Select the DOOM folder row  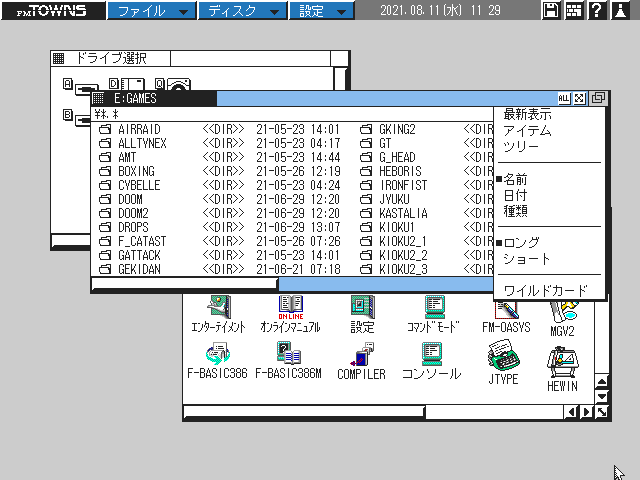coord(220,200)
